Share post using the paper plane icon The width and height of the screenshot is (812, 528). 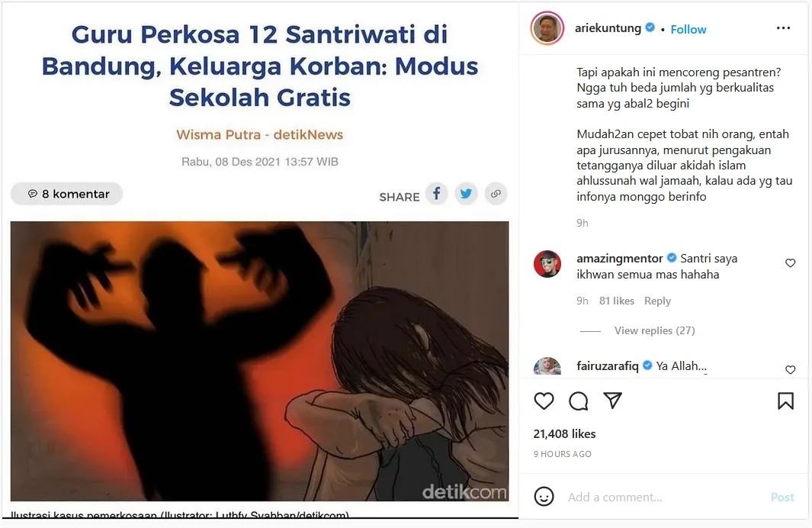coord(613,401)
